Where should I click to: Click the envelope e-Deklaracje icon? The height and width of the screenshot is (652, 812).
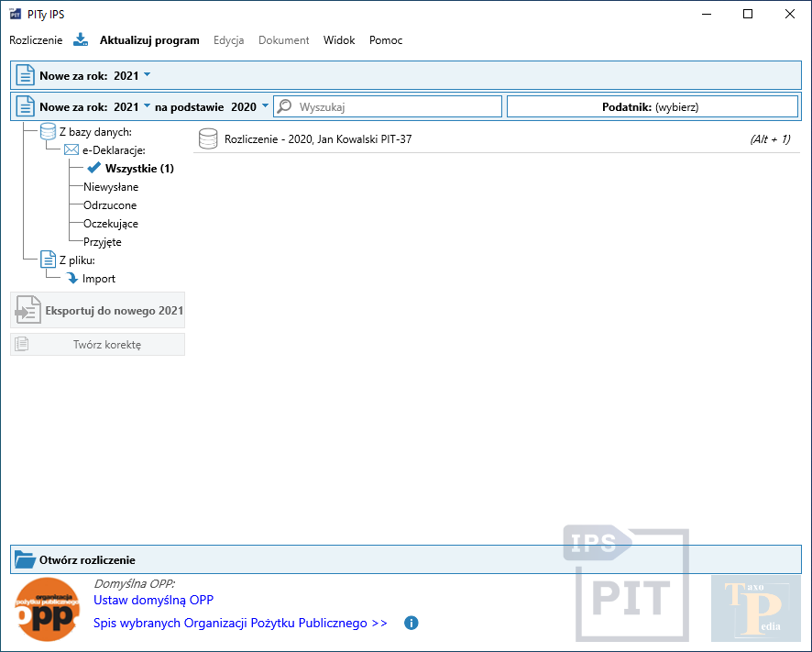click(71, 150)
